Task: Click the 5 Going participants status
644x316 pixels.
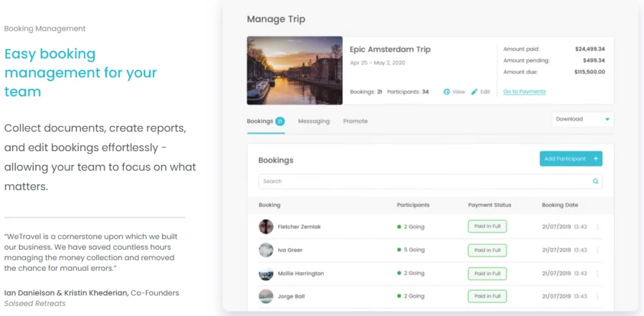Action: 411,250
